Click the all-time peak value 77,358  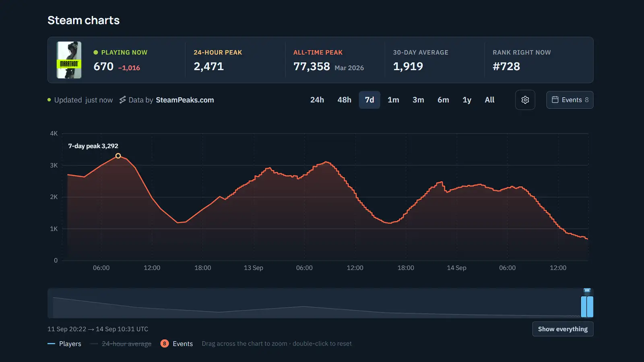coord(312,66)
